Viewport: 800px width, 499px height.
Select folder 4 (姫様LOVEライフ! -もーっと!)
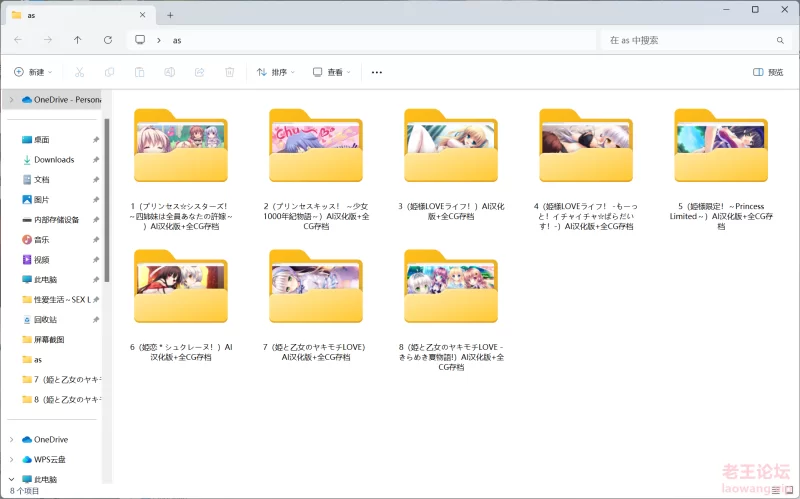(x=586, y=168)
